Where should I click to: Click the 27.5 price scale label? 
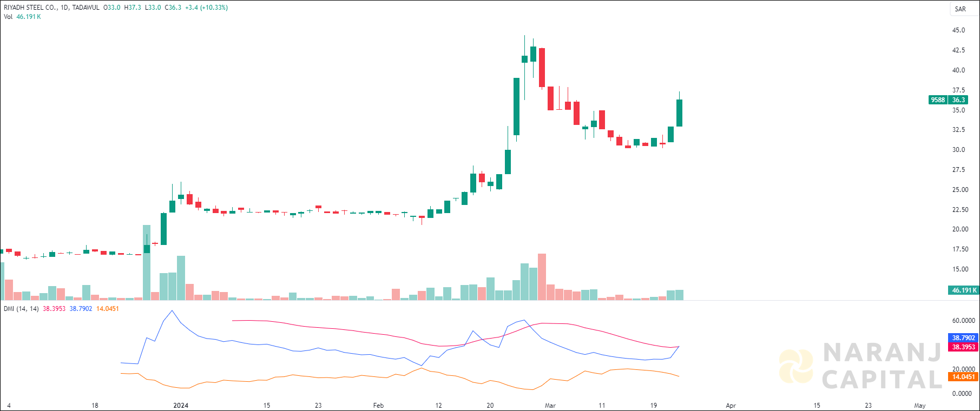958,170
